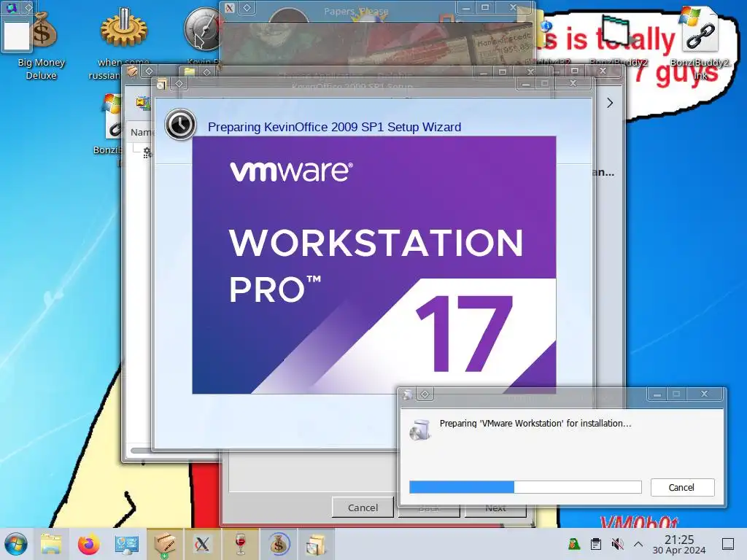Switch to the installer disc taskbar entry
Image resolution: width=747 pixels, height=560 pixels.
(316, 544)
